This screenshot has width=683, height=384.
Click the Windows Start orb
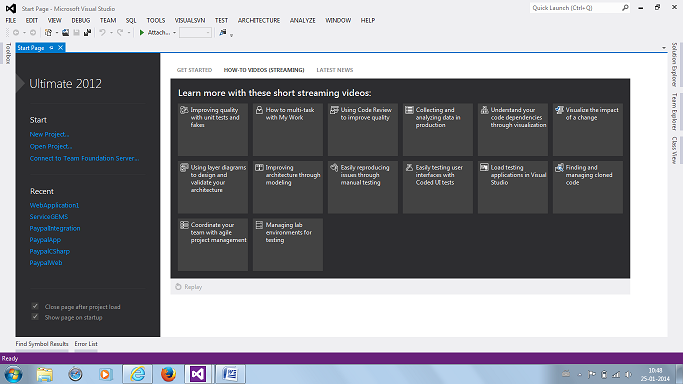pyautogui.click(x=13, y=374)
